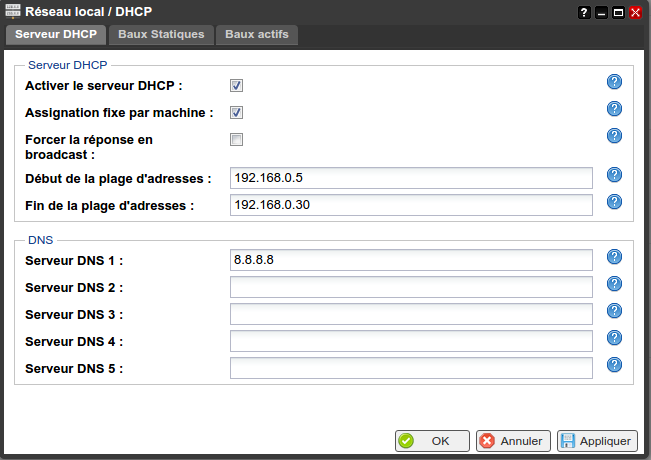This screenshot has width=651, height=460.
Task: Click the 'Forcer la réponse en broadcast :' label
Action: click(89, 147)
